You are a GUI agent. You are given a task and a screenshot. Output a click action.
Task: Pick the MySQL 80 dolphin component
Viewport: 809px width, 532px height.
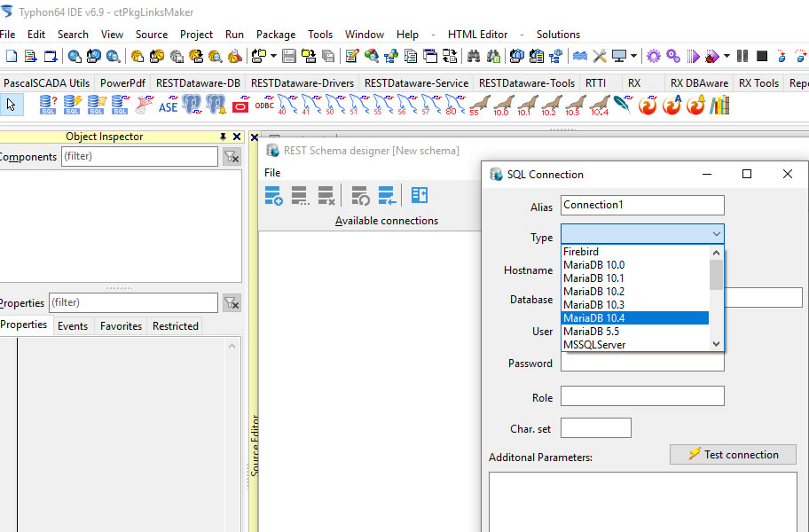(455, 106)
